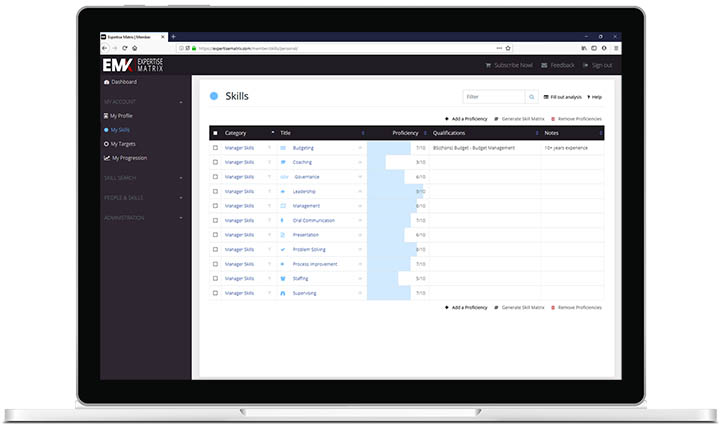The width and height of the screenshot is (720, 427).
Task: Click the Management skill icon
Action: pyautogui.click(x=283, y=206)
